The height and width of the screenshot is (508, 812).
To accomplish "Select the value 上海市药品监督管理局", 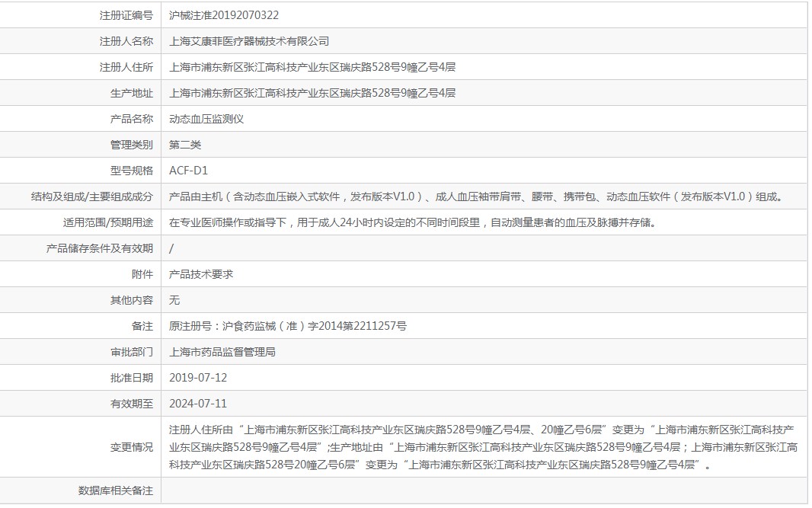I will (222, 352).
